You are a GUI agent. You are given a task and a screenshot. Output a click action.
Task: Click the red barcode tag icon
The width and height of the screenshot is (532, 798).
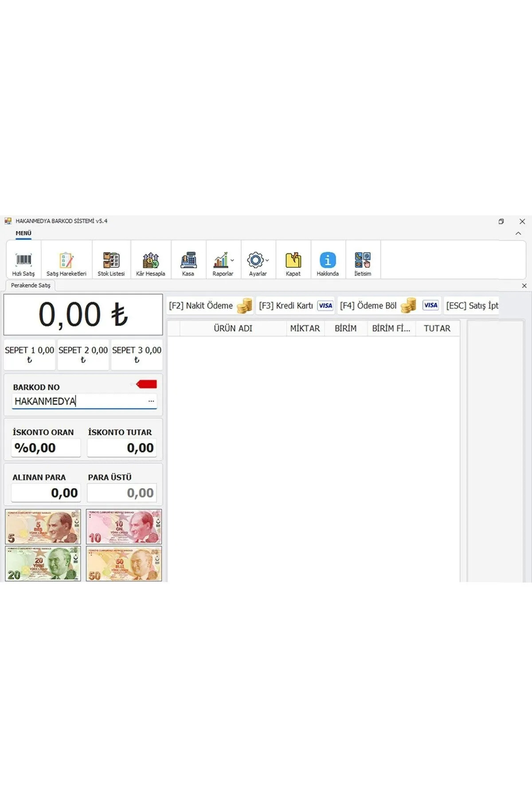(x=146, y=384)
